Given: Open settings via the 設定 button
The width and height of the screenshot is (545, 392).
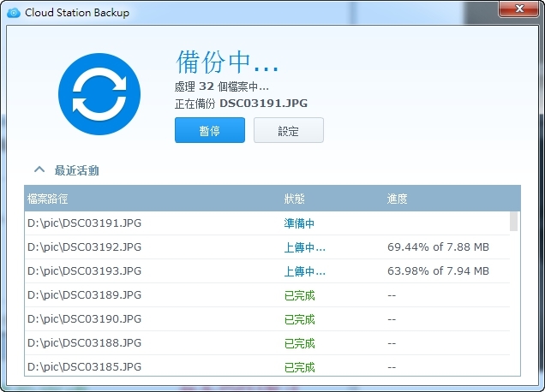Looking at the screenshot, I should 289,130.
